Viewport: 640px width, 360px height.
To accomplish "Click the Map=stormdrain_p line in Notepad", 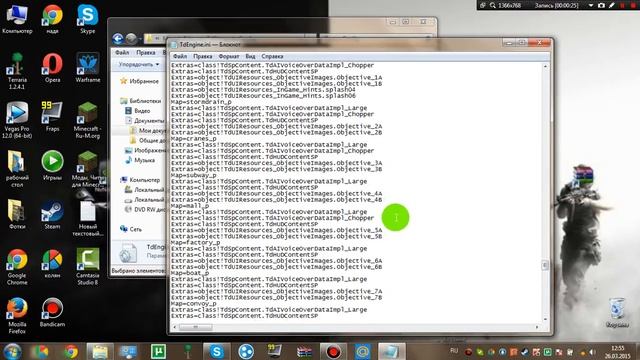I will 201,102.
